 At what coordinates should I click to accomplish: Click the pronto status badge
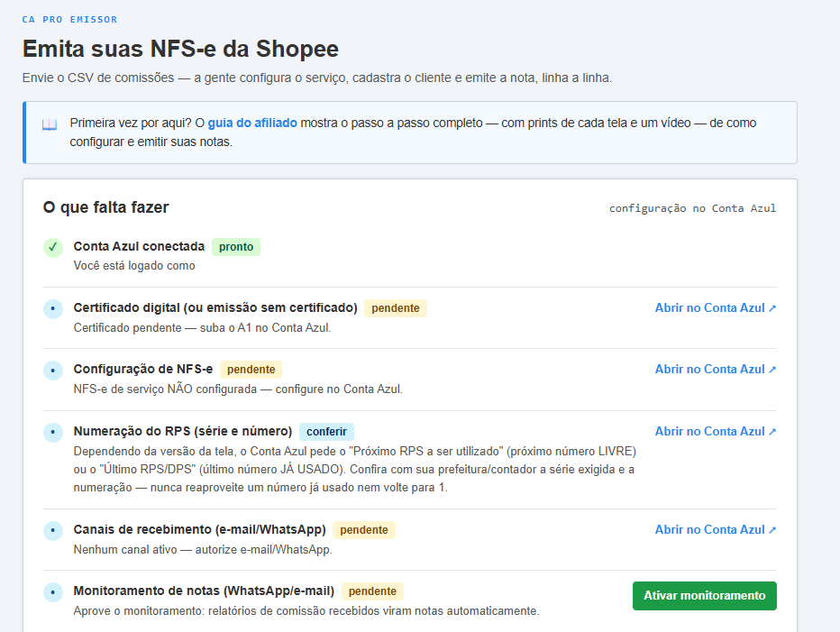coord(236,247)
